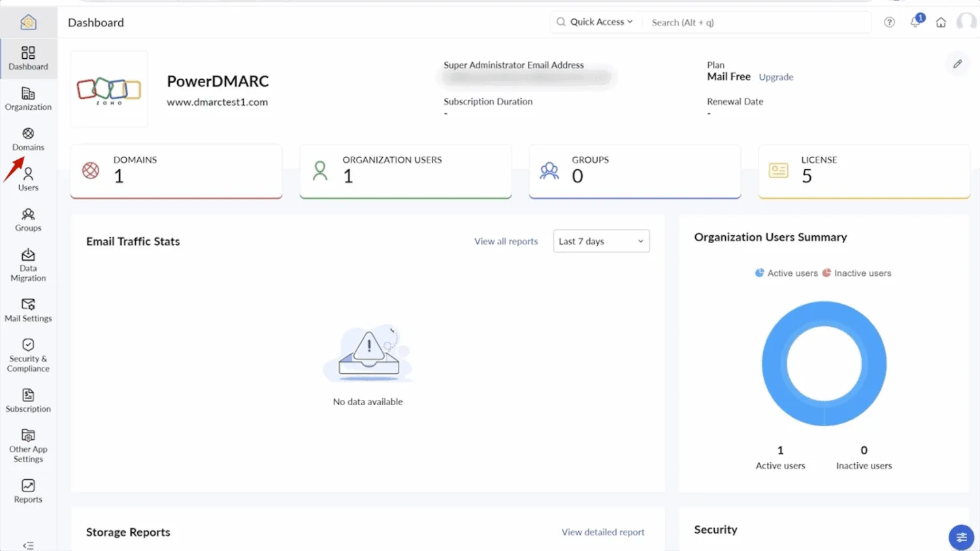Click the home icon in header

click(x=941, y=22)
